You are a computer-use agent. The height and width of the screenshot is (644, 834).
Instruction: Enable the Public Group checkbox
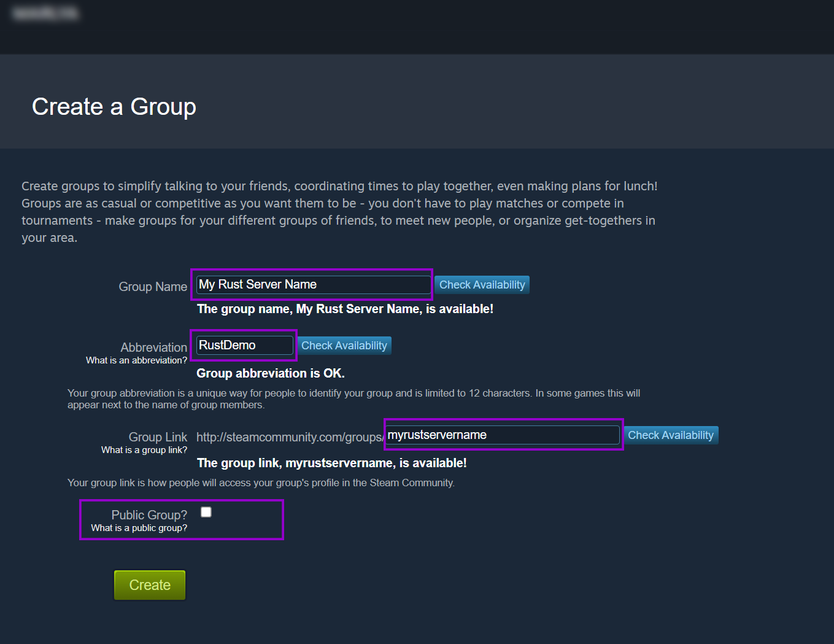click(x=206, y=512)
